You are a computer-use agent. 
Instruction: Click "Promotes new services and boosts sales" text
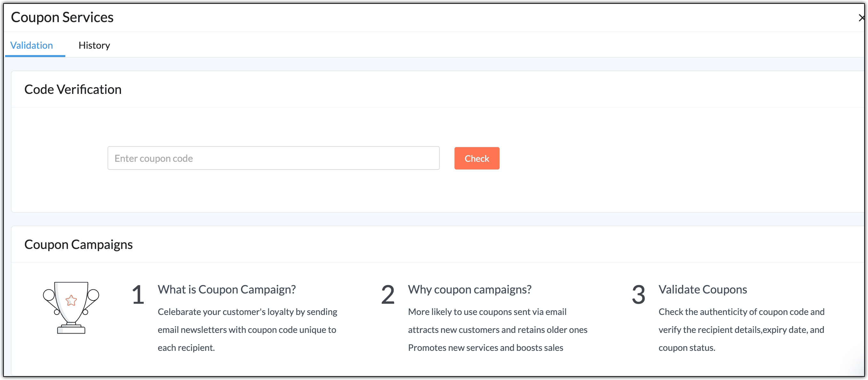[x=485, y=348]
